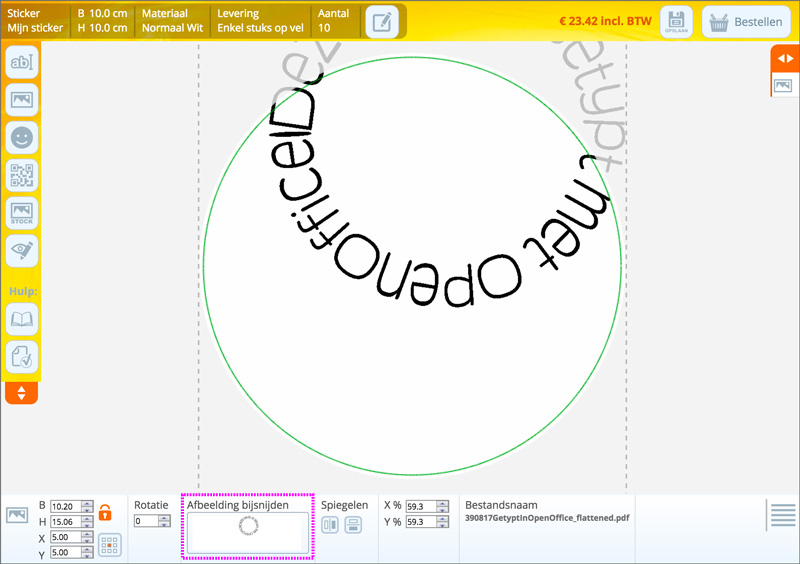Select the QR code tool
This screenshot has width=800, height=564.
point(22,175)
